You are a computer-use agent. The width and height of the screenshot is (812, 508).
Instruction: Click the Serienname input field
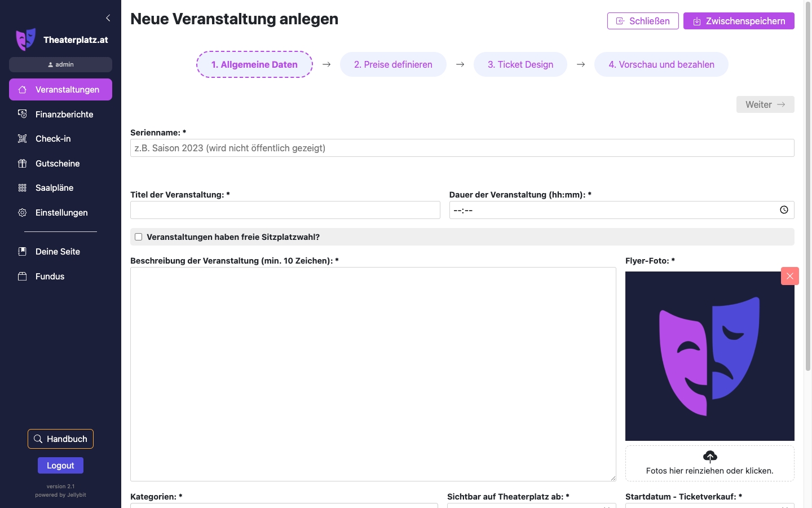462,148
